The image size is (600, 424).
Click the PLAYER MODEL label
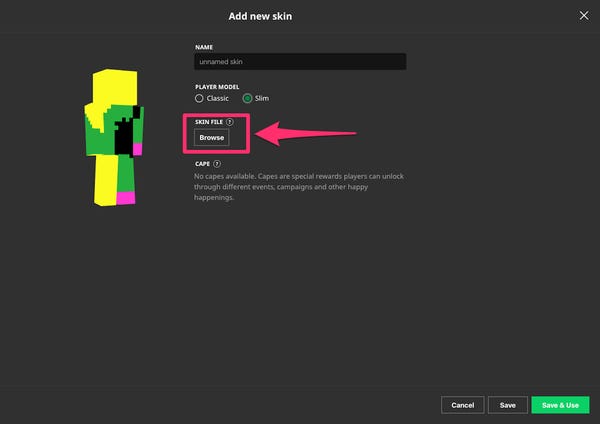click(217, 87)
